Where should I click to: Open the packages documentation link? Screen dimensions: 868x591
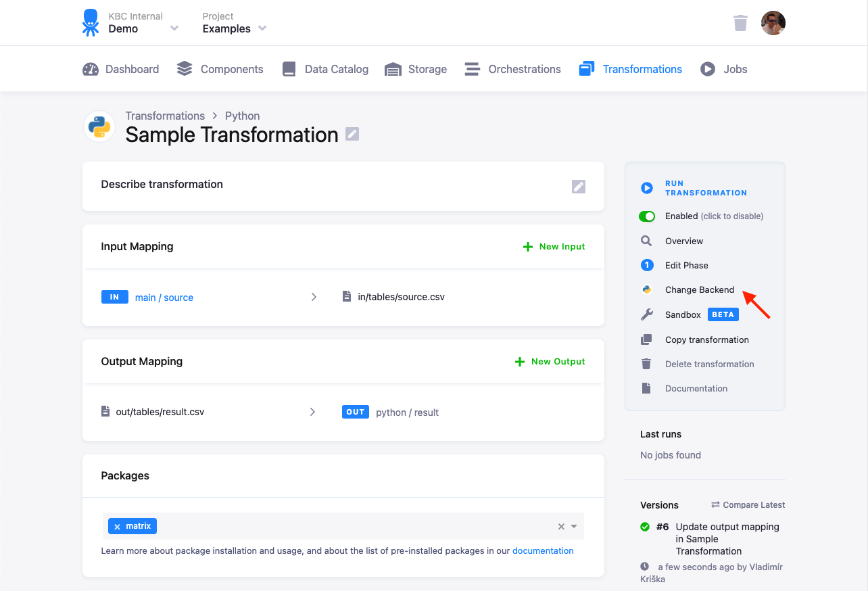(543, 550)
